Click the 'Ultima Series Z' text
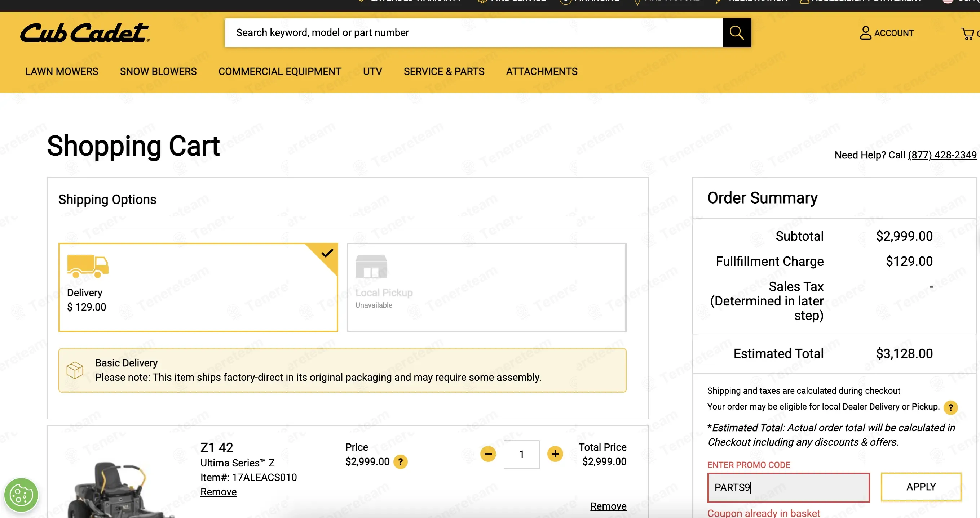Screen dimensions: 980x518 pyautogui.click(x=237, y=463)
